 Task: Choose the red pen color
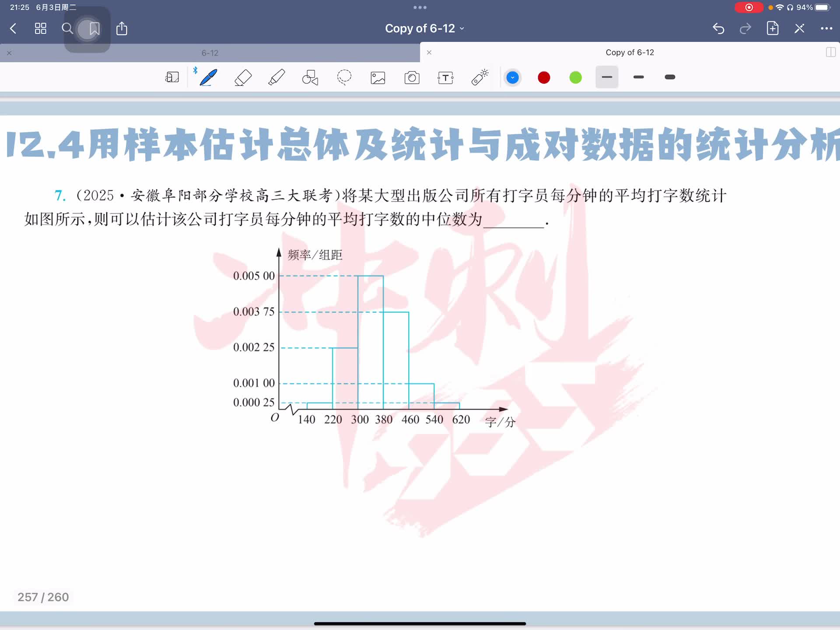[544, 77]
